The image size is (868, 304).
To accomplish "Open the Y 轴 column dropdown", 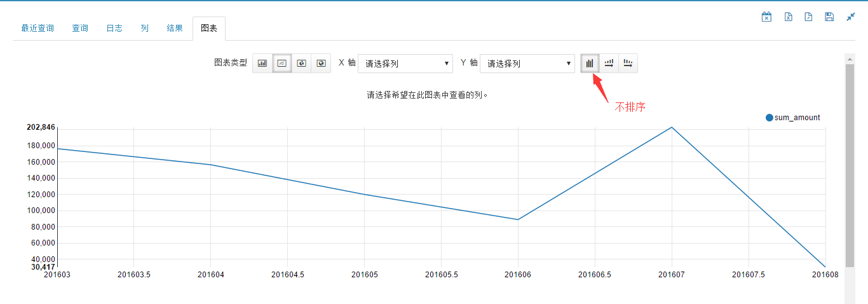I will coord(527,64).
